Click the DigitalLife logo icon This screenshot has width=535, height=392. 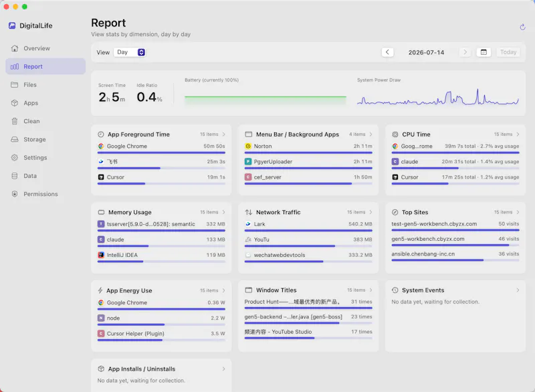pos(12,25)
